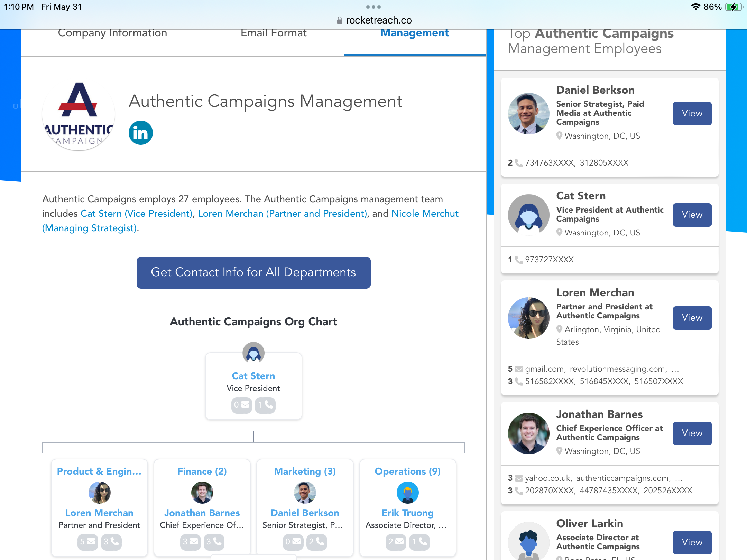Image resolution: width=747 pixels, height=560 pixels.
Task: Click Jonathan Barnes' phone badge in org chart
Action: click(x=214, y=542)
